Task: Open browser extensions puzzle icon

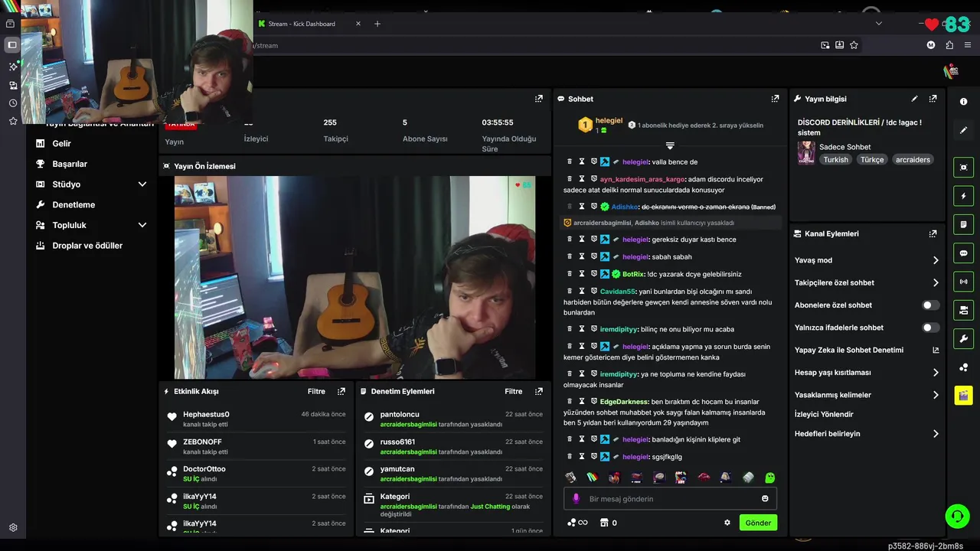Action: point(949,45)
